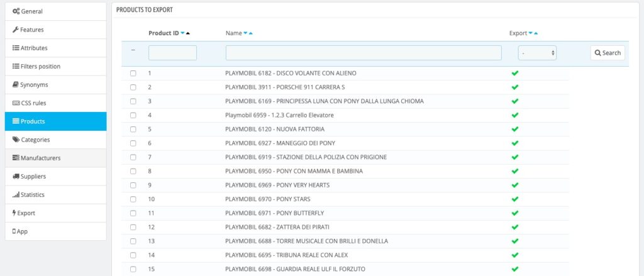The width and height of the screenshot is (644, 276).
Task: Open CSS rules in sidebar
Action: tap(55, 103)
